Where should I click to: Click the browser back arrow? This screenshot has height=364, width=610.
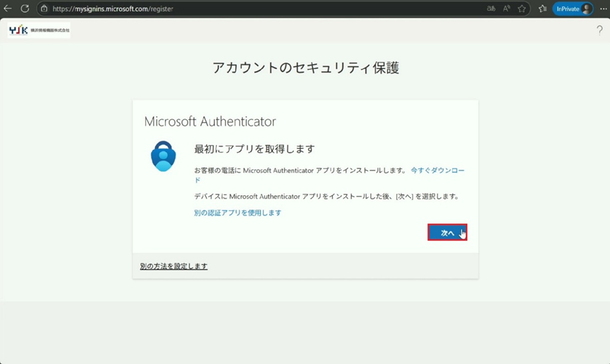pyautogui.click(x=8, y=9)
